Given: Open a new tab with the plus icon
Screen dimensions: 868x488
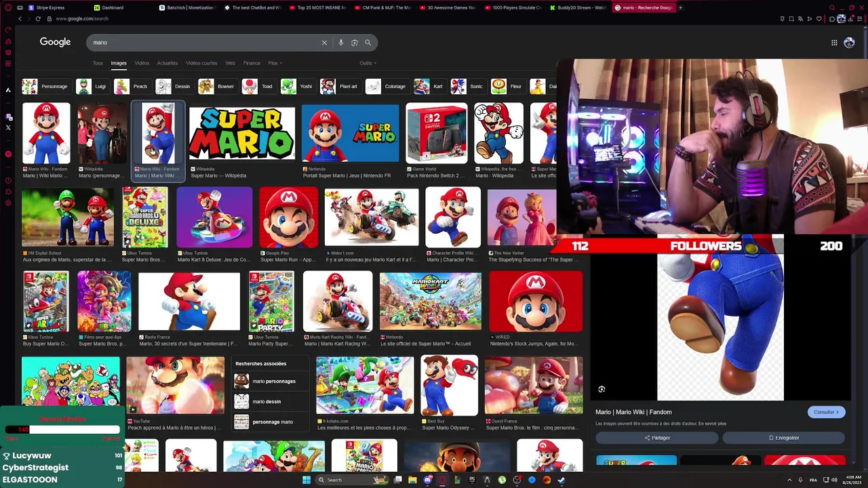Looking at the screenshot, I should pos(680,7).
